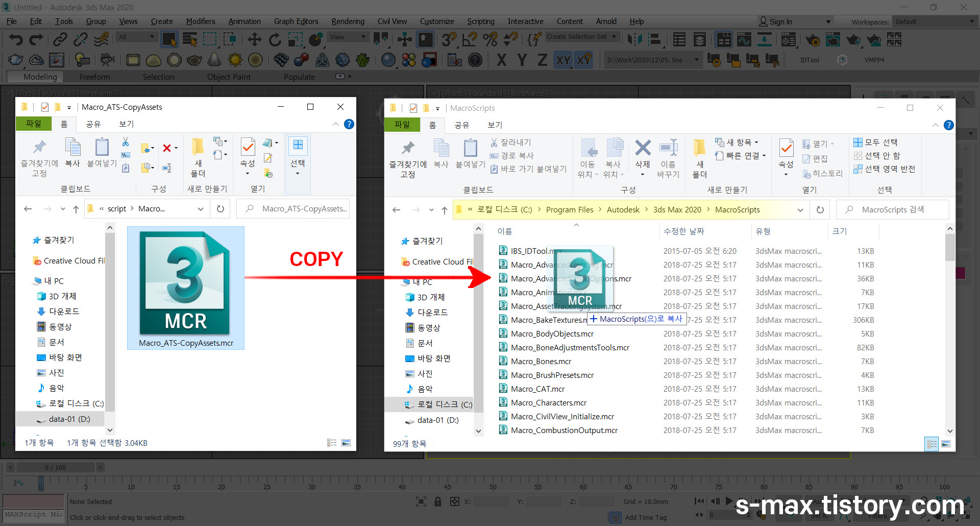
Task: Expand address bar history in MacroScripts window
Action: pos(800,210)
